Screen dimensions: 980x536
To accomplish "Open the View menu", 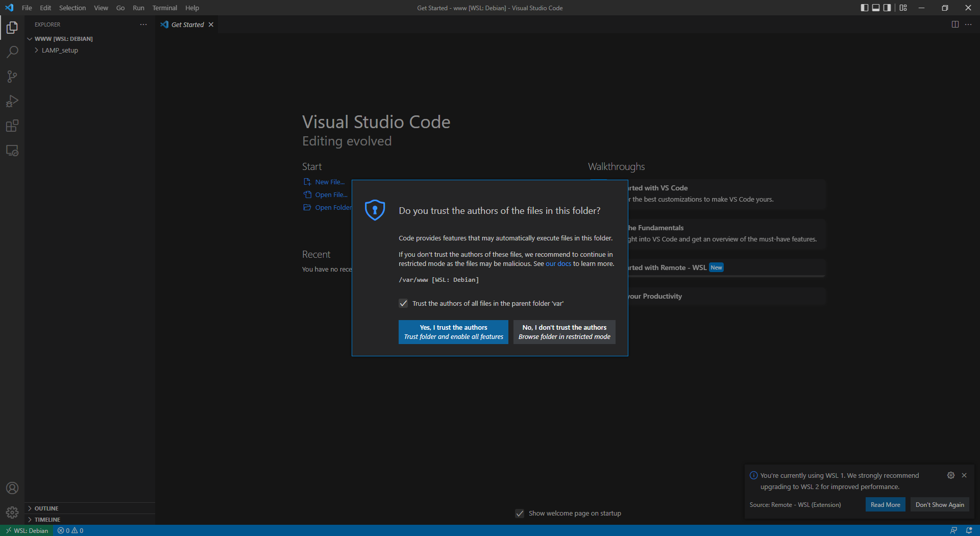I will tap(101, 8).
